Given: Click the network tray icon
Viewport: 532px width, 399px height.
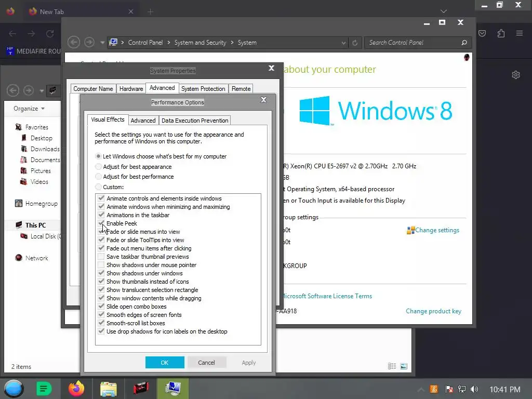Looking at the screenshot, I should click(462, 389).
